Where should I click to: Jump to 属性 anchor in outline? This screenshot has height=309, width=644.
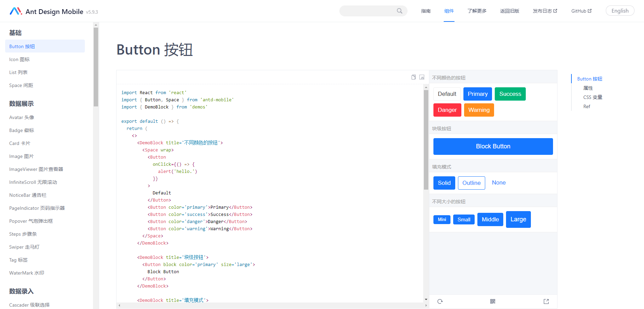point(588,88)
